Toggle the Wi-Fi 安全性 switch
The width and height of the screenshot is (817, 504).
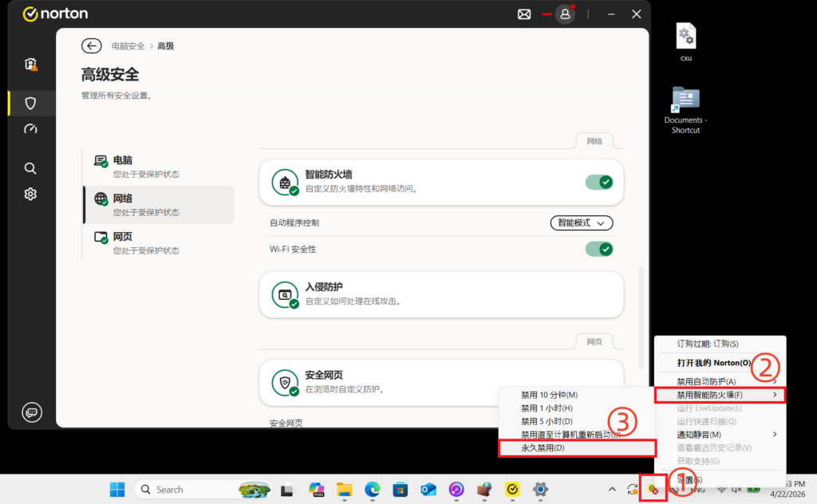tap(598, 250)
